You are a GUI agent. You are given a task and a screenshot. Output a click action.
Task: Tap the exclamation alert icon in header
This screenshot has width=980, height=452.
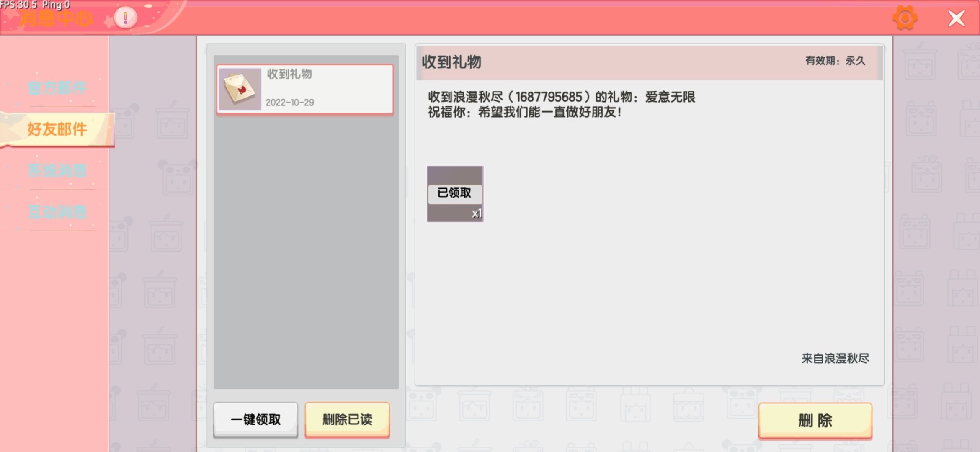click(125, 18)
